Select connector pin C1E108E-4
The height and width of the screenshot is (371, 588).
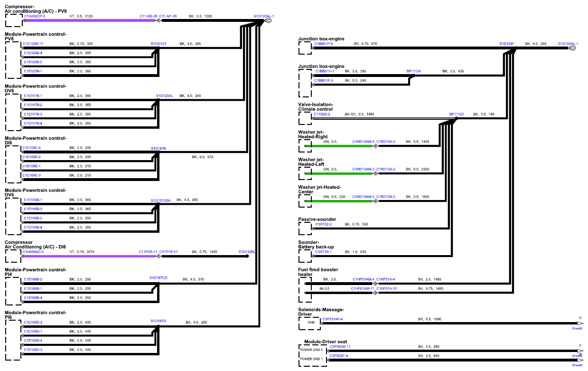32,148
